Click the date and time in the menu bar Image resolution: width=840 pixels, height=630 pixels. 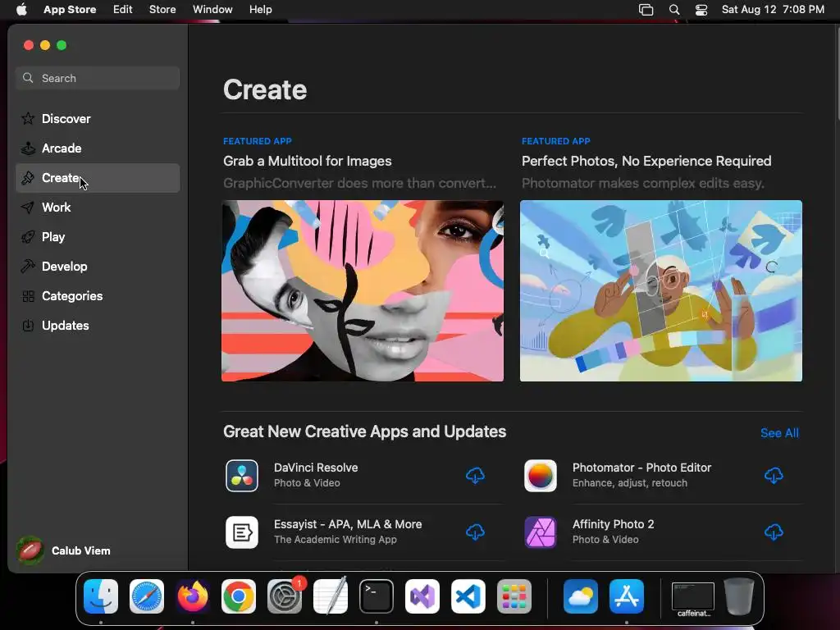click(773, 10)
